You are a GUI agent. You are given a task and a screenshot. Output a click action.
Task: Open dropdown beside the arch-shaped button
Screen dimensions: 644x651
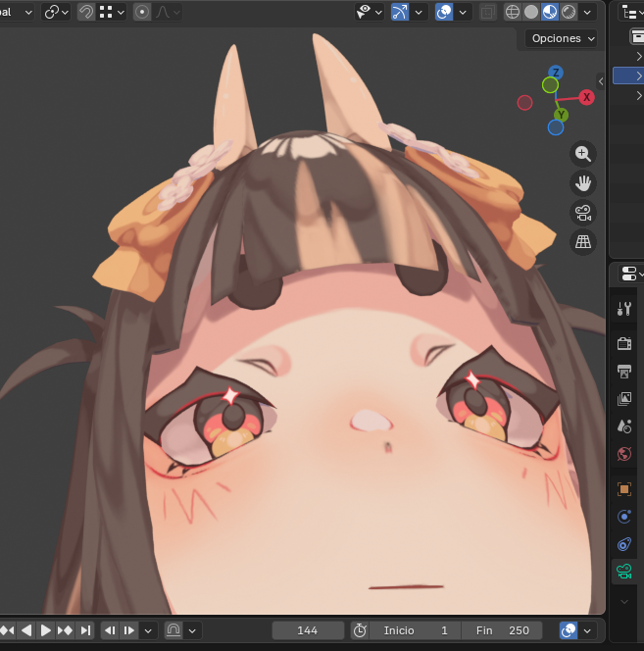(x=192, y=630)
